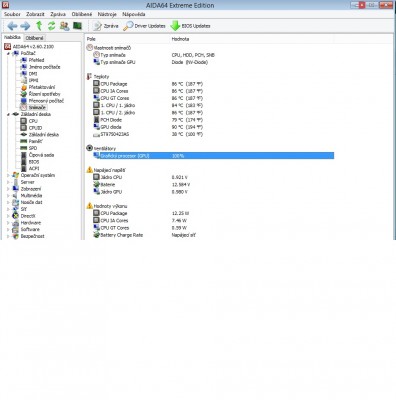Image resolution: width=396 pixels, height=400 pixels.
Task: Go forward with the blue right arrow
Action: 25,26
